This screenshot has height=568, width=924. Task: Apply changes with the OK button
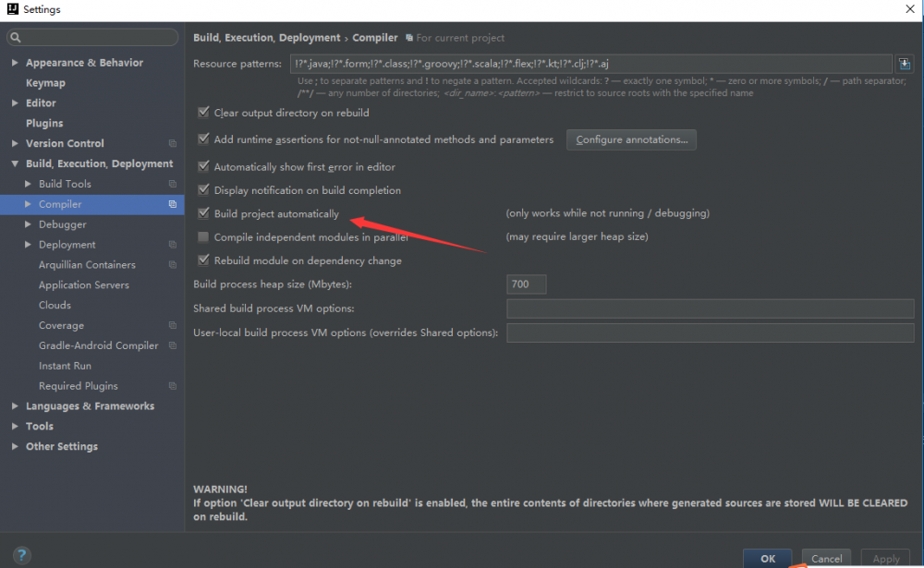pyautogui.click(x=768, y=560)
